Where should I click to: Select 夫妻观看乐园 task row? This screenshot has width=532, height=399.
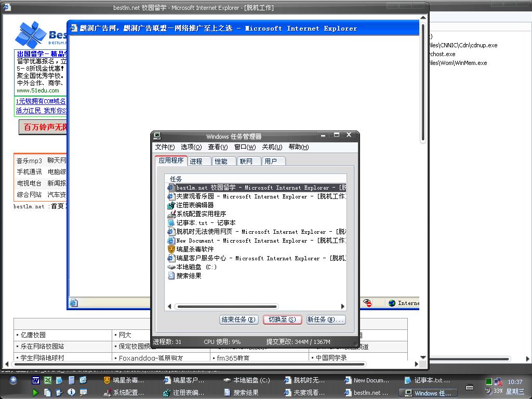pyautogui.click(x=257, y=196)
